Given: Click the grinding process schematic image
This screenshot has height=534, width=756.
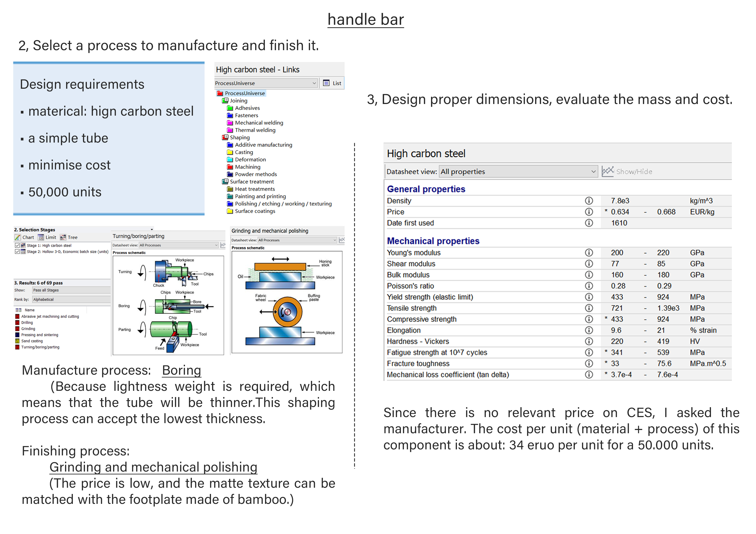Looking at the screenshot, I should [x=287, y=302].
